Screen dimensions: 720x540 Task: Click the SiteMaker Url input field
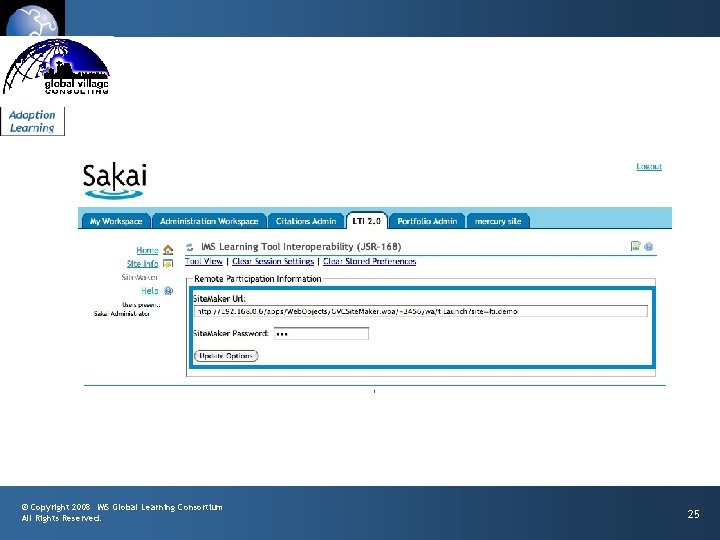tap(421, 311)
